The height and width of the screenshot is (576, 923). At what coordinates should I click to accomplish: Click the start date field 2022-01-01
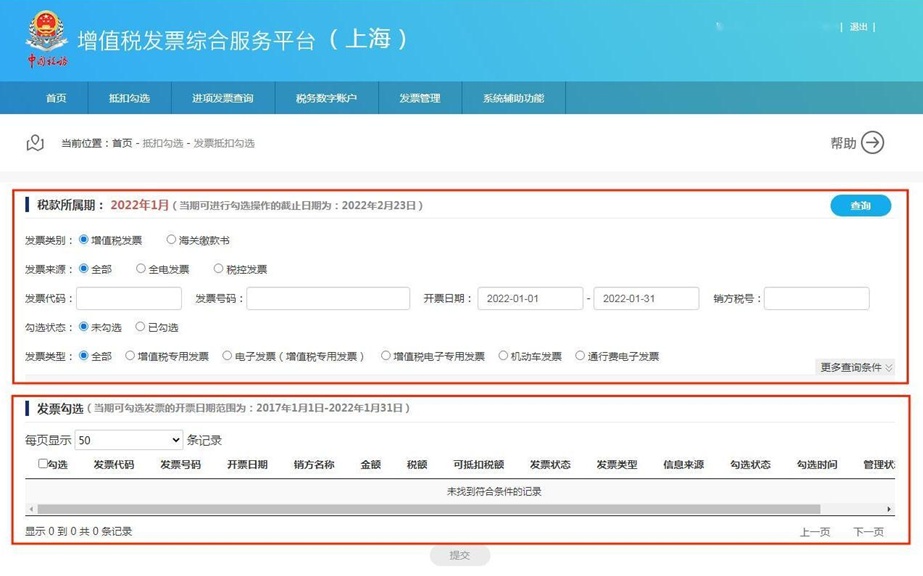[x=530, y=298]
